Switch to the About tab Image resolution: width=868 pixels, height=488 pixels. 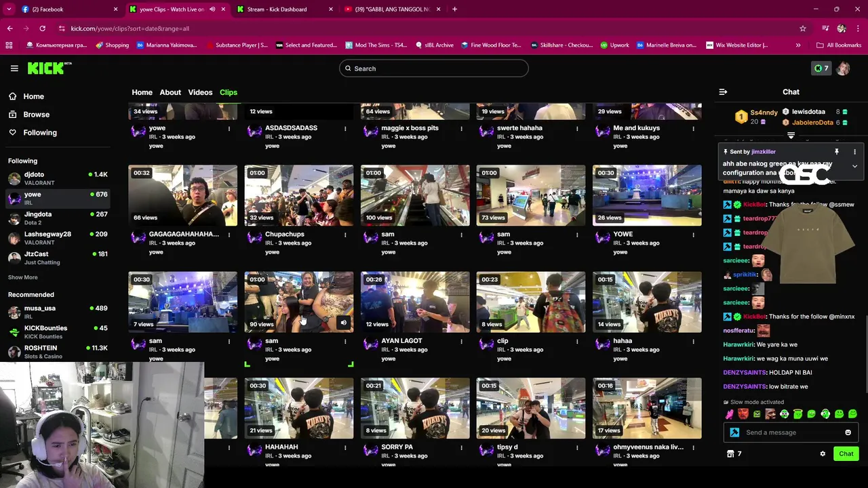pyautogui.click(x=170, y=92)
